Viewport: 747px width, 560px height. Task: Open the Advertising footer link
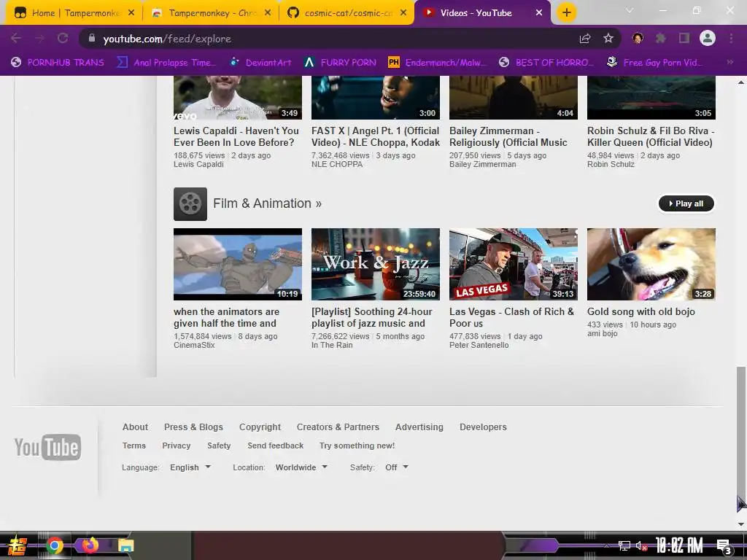point(419,427)
